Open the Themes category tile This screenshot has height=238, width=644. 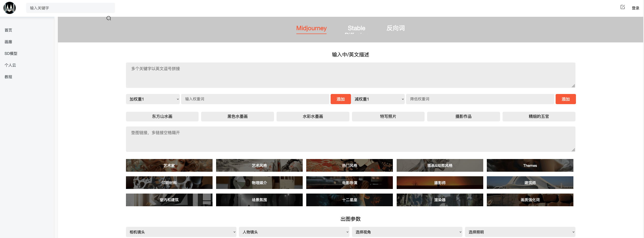click(530, 165)
